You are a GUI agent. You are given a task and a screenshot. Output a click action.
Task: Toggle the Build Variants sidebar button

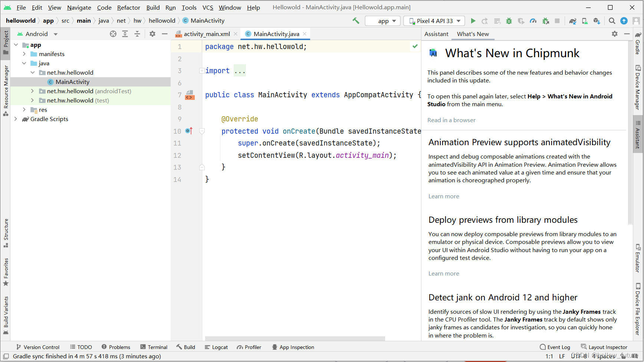(x=6, y=315)
